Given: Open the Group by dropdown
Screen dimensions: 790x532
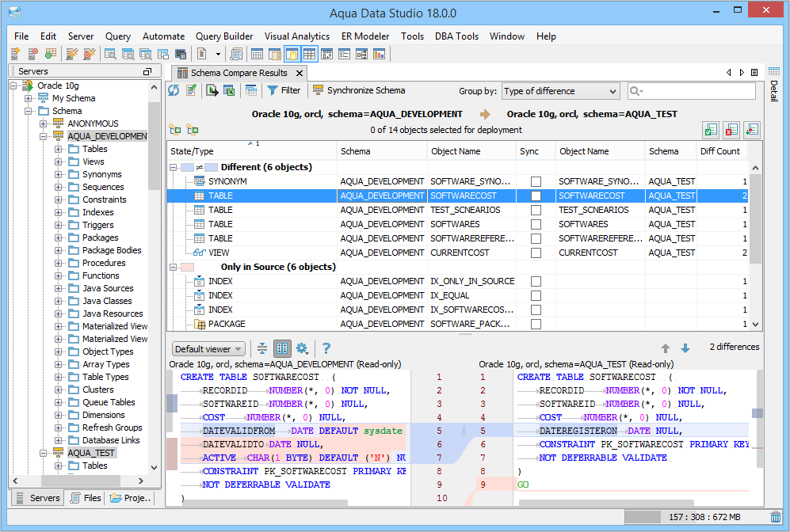Looking at the screenshot, I should coord(559,92).
